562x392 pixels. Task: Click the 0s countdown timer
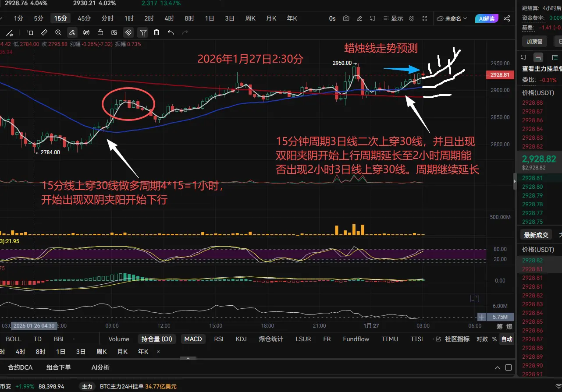point(332,18)
